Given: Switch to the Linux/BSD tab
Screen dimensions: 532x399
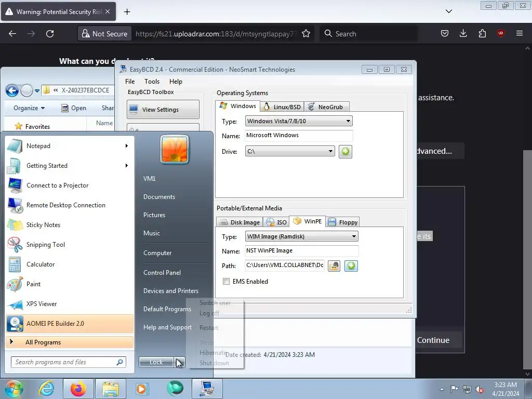Looking at the screenshot, I should click(x=282, y=107).
